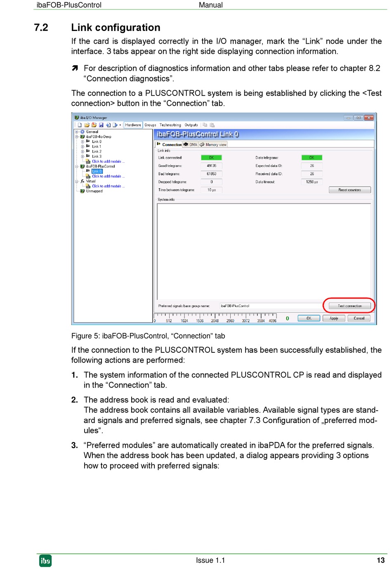The height and width of the screenshot is (573, 392).
Task: Expand the General tree node
Action: (x=77, y=132)
